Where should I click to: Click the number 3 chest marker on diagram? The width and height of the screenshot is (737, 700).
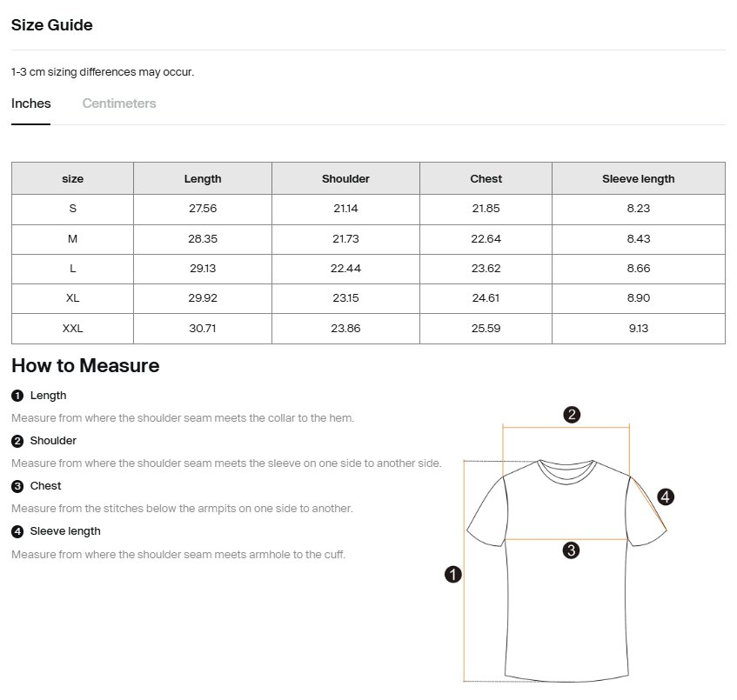[x=571, y=550]
